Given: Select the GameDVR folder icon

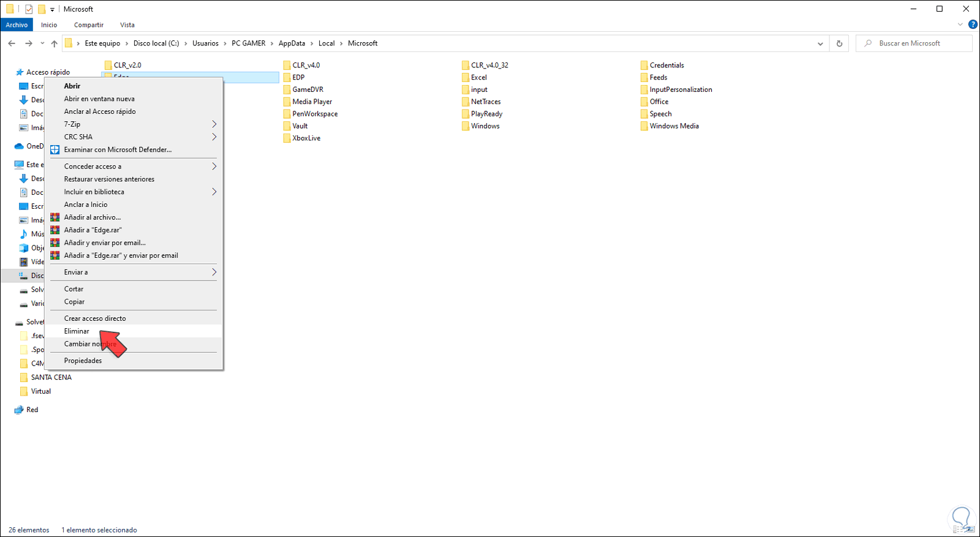Looking at the screenshot, I should [x=287, y=89].
